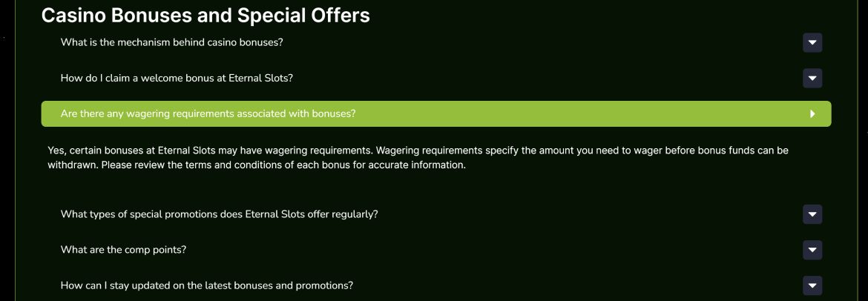Click "How can I stay updated" question text
The image size is (868, 301).
point(206,285)
